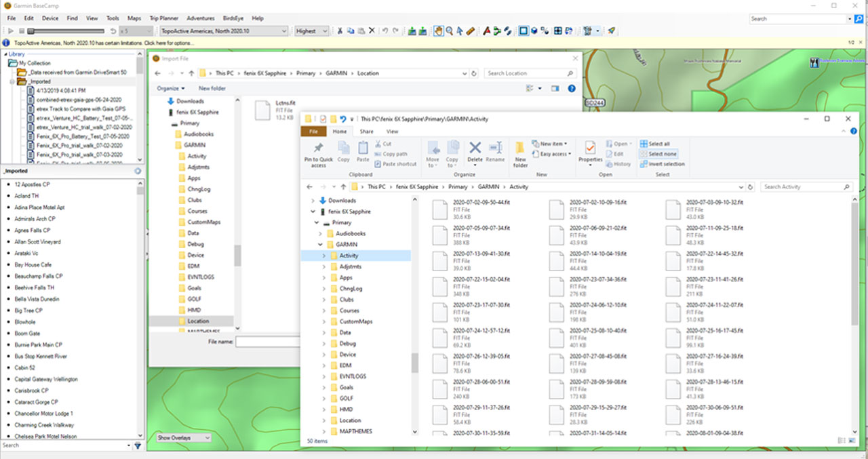Select file 2020-07-05-09-07-34.fit
Image resolution: width=868 pixels, height=459 pixels.
click(473, 235)
